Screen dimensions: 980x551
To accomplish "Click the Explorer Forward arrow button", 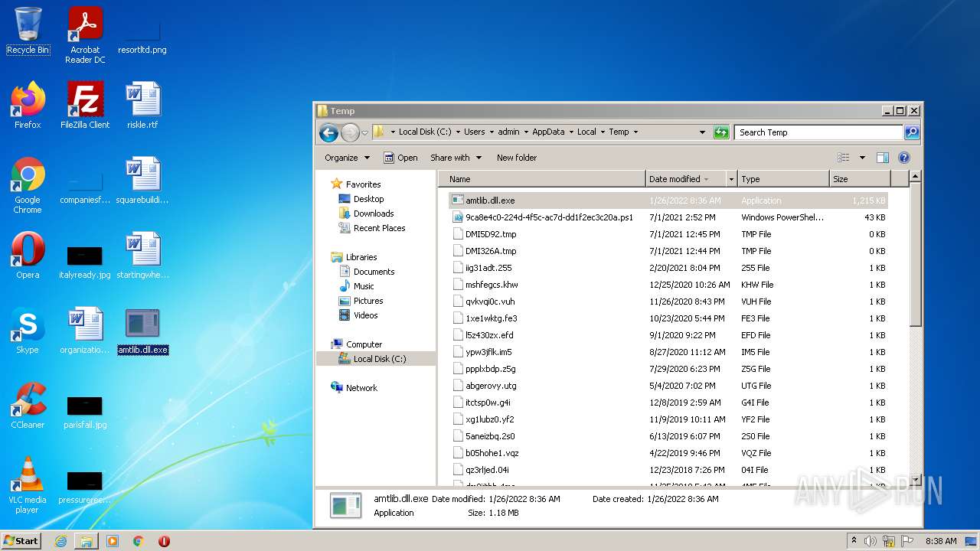I will (x=350, y=132).
